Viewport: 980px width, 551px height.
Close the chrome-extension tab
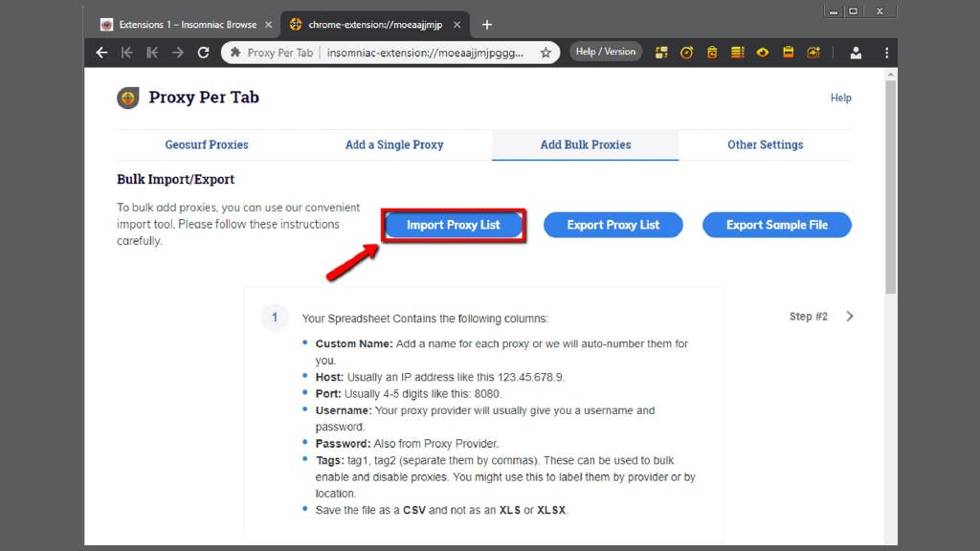tap(457, 25)
